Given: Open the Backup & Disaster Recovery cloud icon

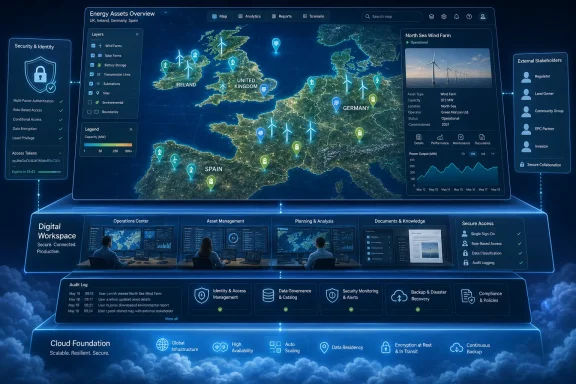Looking at the screenshot, I should (x=399, y=296).
